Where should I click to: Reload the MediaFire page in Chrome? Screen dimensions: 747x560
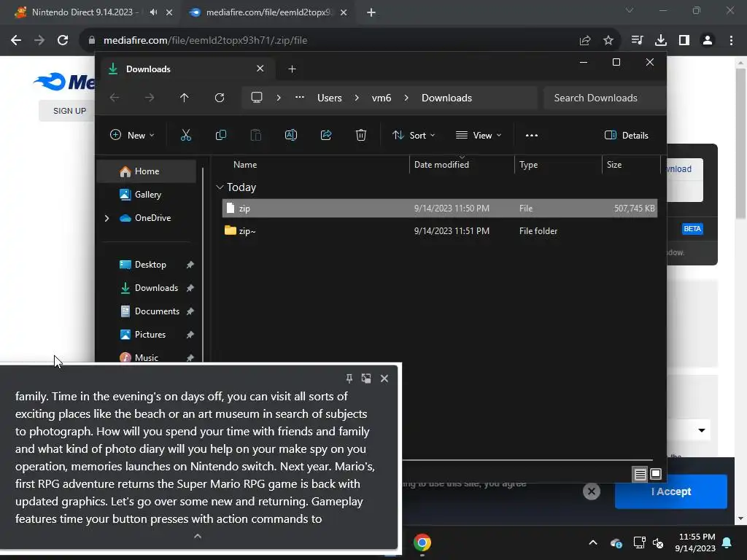63,40
